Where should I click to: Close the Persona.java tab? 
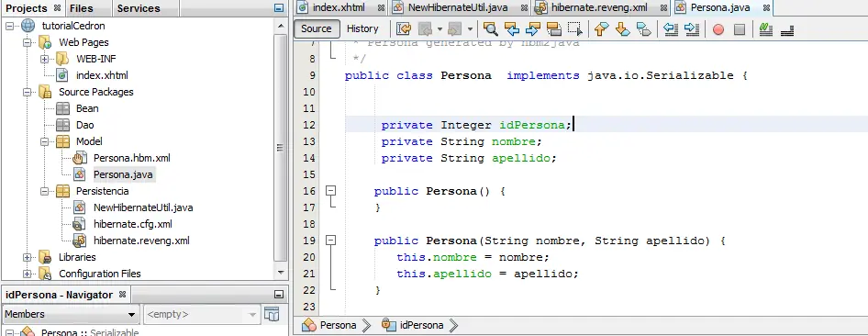(x=766, y=8)
